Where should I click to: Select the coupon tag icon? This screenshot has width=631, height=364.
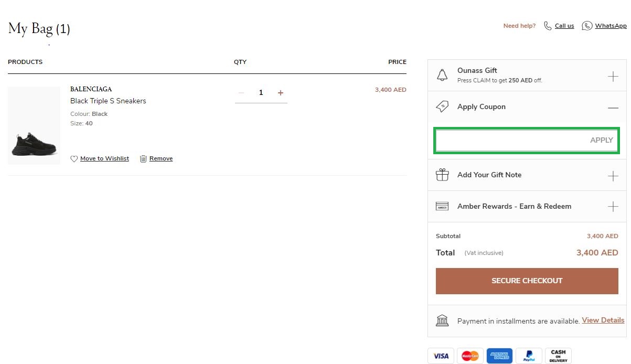coord(442,106)
